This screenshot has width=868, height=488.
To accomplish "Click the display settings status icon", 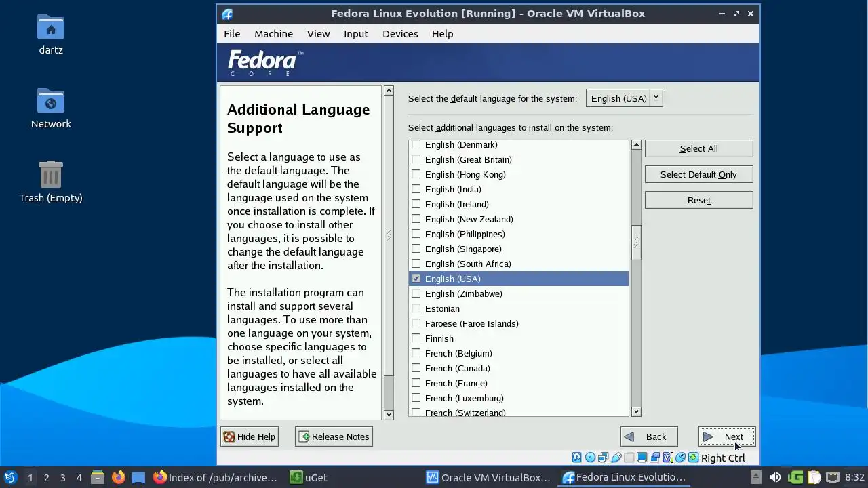I will [x=642, y=457].
